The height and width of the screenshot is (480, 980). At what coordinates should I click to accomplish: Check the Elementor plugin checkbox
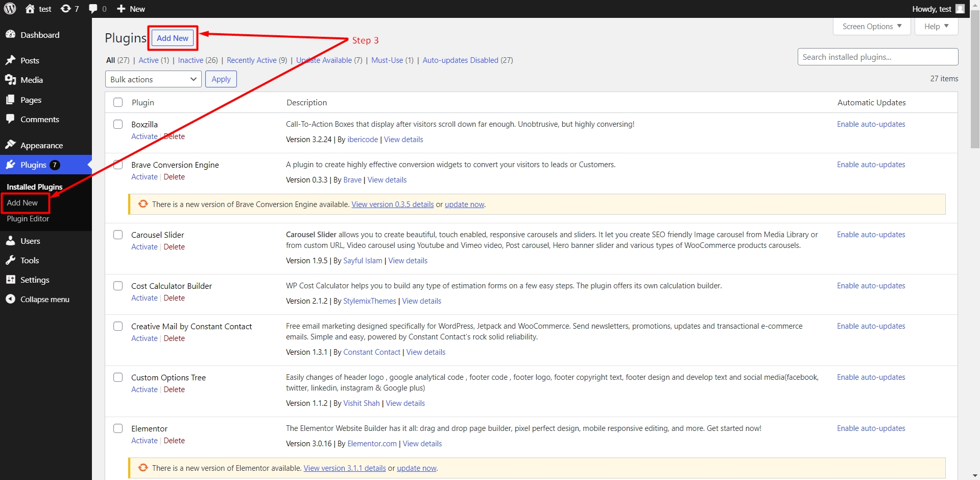[118, 428]
